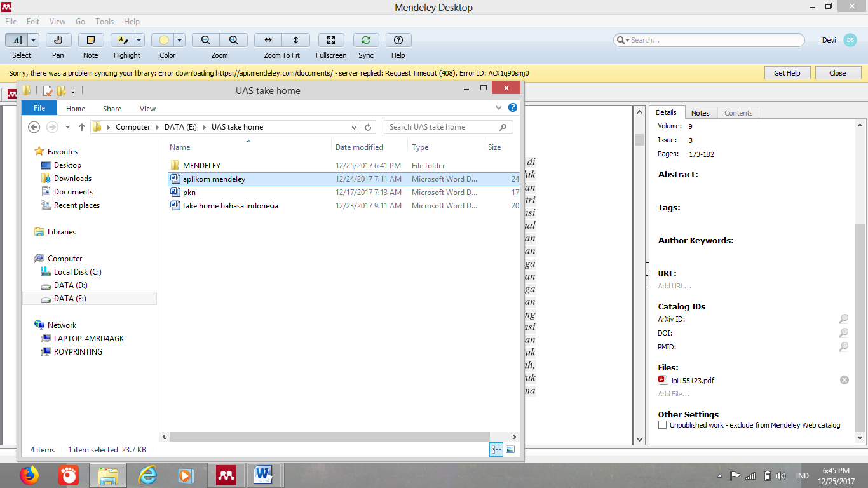This screenshot has width=868, height=488.
Task: Open Mendeley's Edit menu
Action: pos(33,22)
